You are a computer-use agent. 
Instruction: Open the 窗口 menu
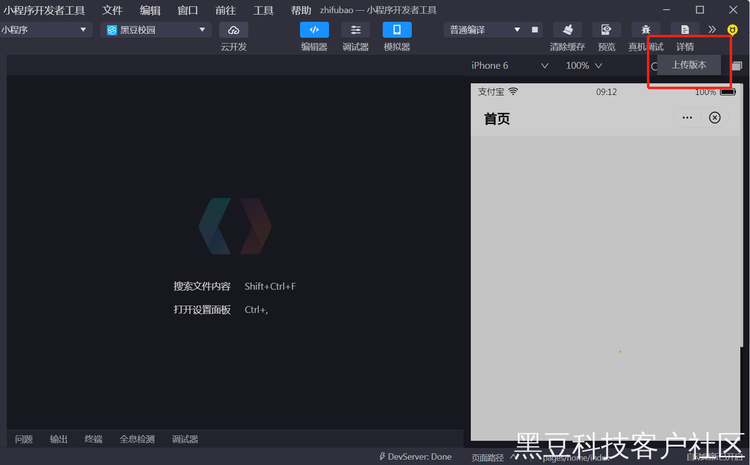coord(188,10)
